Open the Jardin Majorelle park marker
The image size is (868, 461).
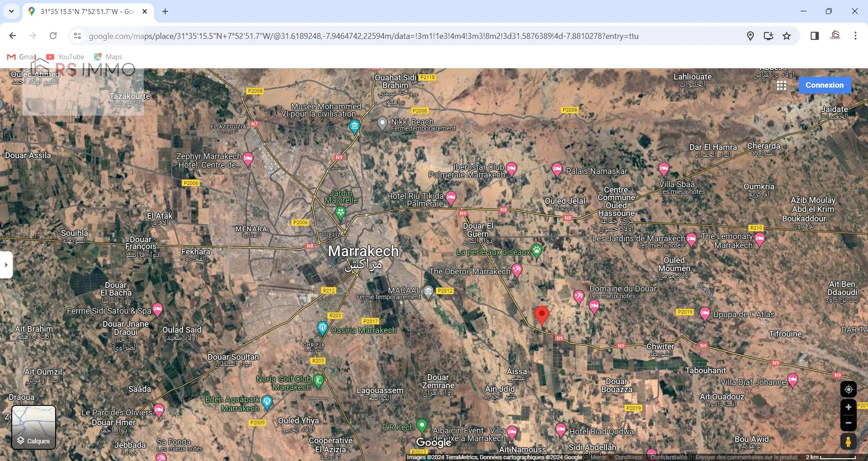(x=340, y=212)
